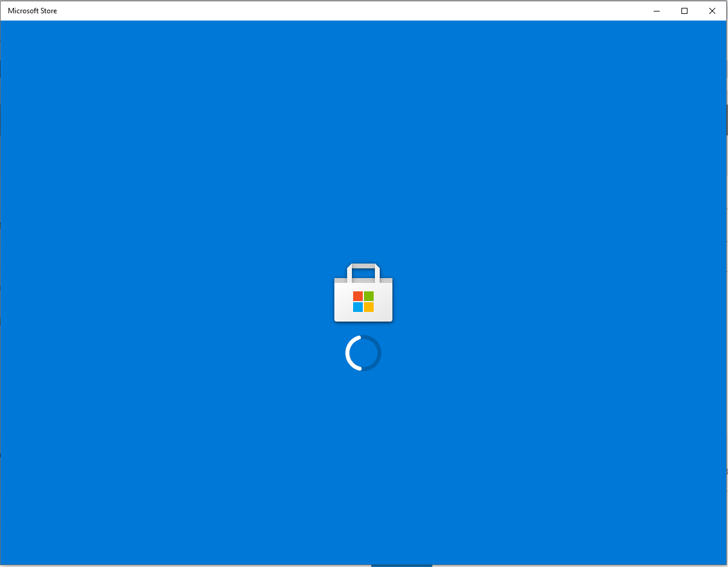This screenshot has height=567, width=728.
Task: Click the white arc of the progress ring
Action: 348,353
